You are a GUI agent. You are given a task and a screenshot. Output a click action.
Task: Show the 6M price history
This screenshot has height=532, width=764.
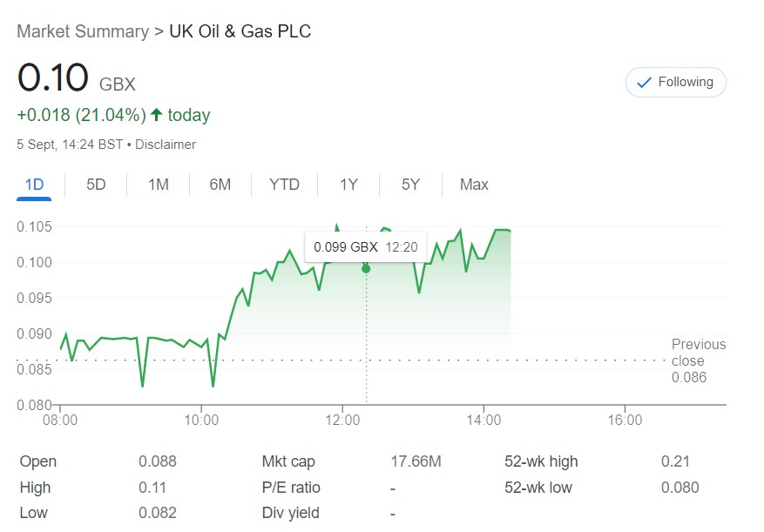coord(220,185)
